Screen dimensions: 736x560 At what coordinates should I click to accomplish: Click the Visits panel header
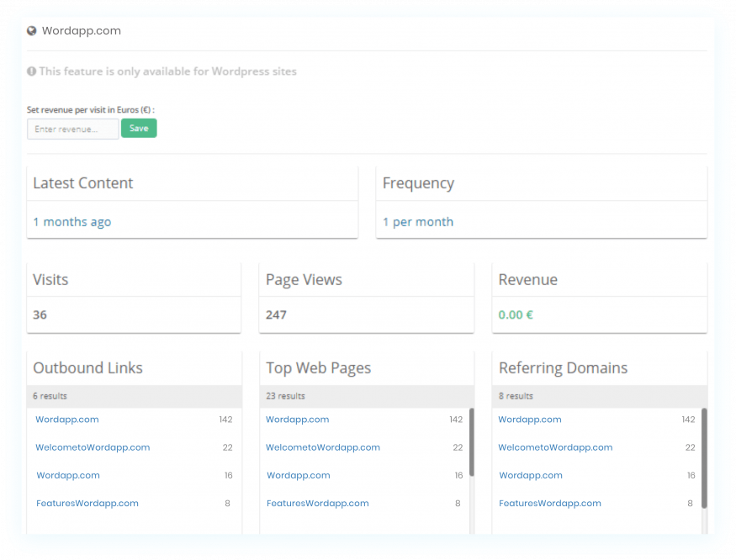50,279
